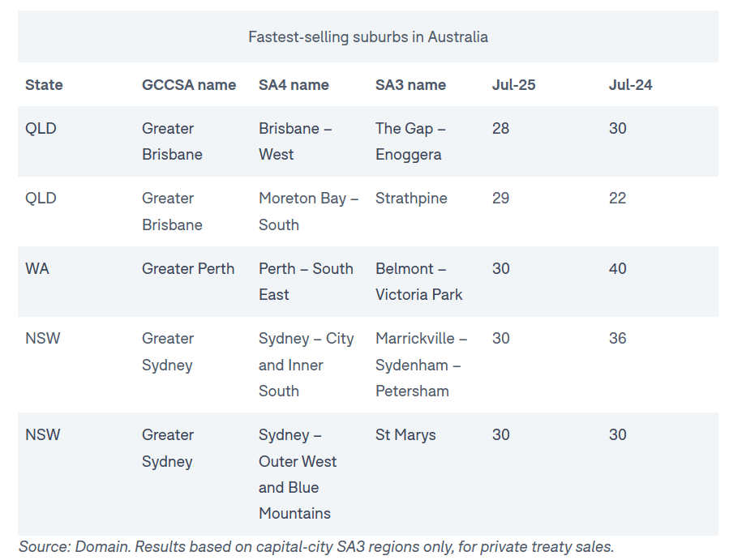Click the SA3 name column header
The image size is (729, 560).
pos(410,84)
